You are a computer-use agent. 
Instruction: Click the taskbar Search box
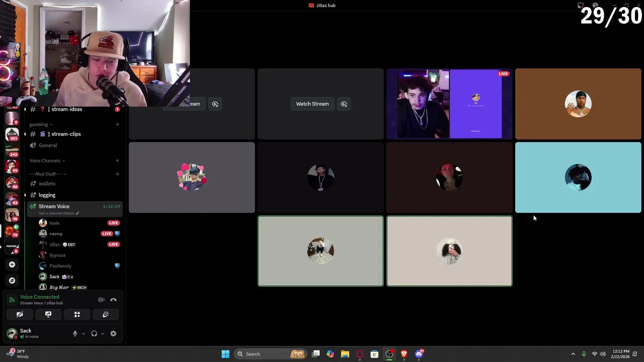pyautogui.click(x=271, y=354)
